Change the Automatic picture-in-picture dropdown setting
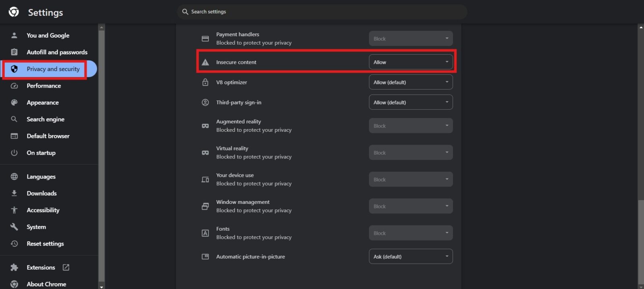The image size is (644, 289). [x=411, y=256]
